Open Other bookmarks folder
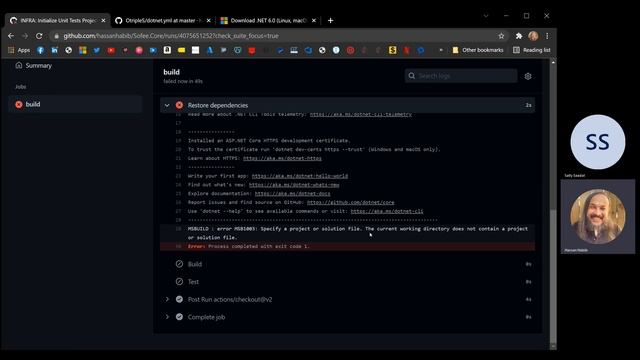Screen dimensions: 640x360 pyautogui.click(x=478, y=50)
